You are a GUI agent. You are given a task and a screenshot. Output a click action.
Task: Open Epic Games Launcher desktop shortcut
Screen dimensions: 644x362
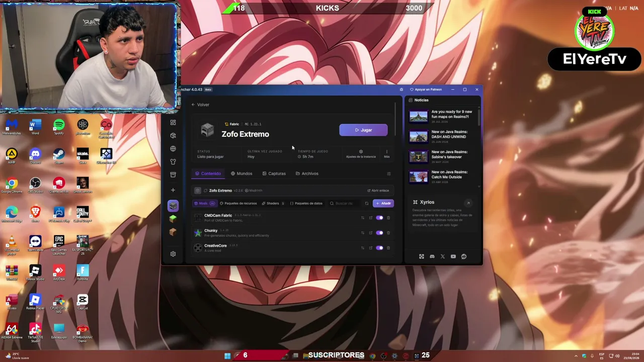(x=59, y=244)
